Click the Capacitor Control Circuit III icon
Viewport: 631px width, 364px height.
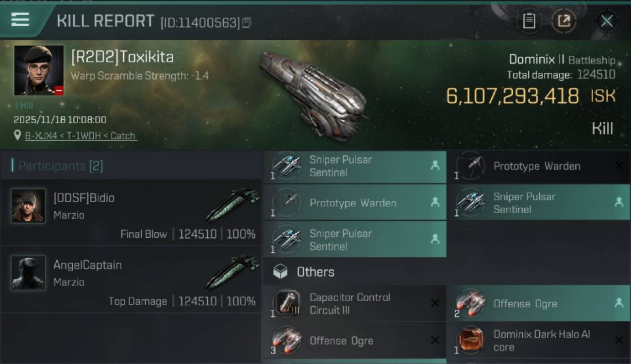coord(286,303)
